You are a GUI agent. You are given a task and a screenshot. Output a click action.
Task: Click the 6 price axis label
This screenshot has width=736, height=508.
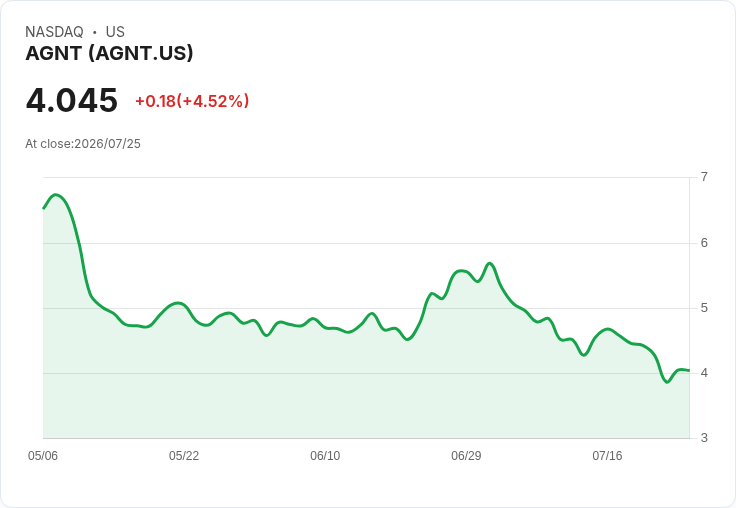point(704,243)
